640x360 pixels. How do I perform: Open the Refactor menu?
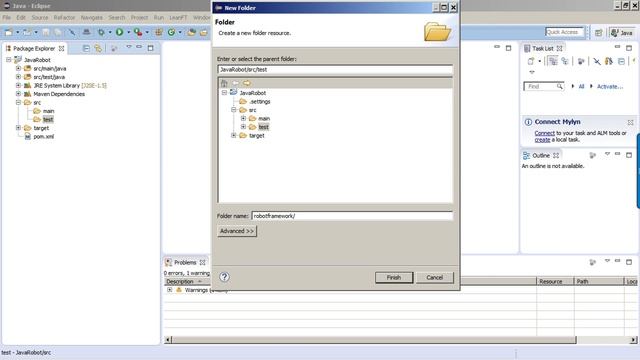tap(64, 18)
